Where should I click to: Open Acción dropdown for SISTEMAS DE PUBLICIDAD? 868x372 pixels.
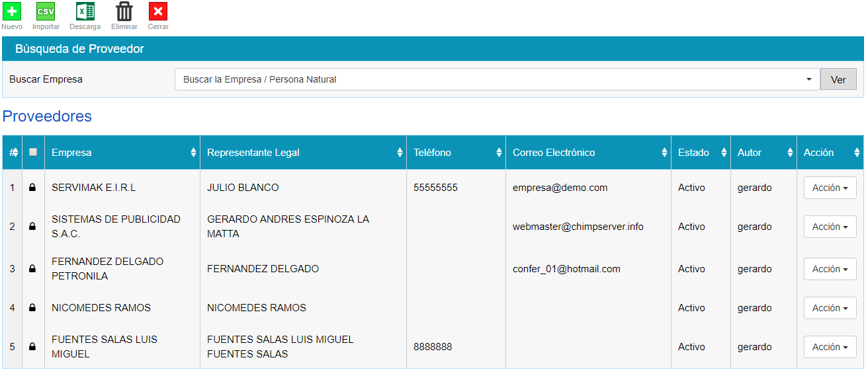pyautogui.click(x=830, y=227)
